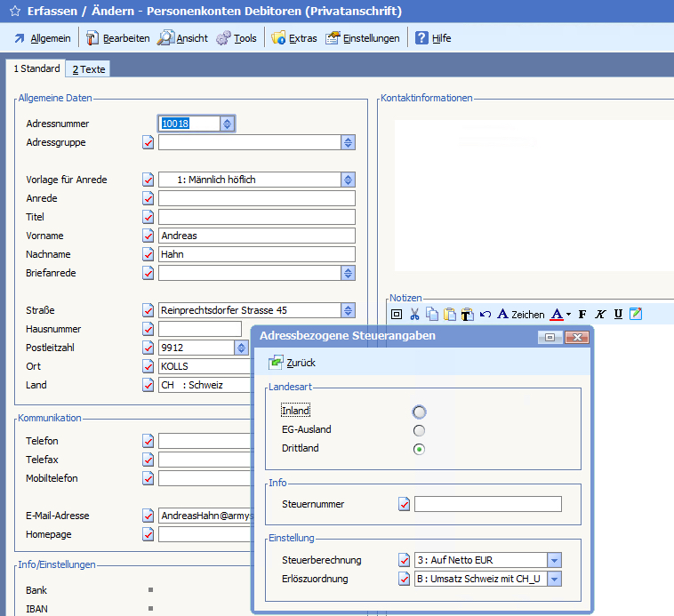This screenshot has height=616, width=674.
Task: Open the Vorlage für Anrede dropdown
Action: [x=348, y=180]
